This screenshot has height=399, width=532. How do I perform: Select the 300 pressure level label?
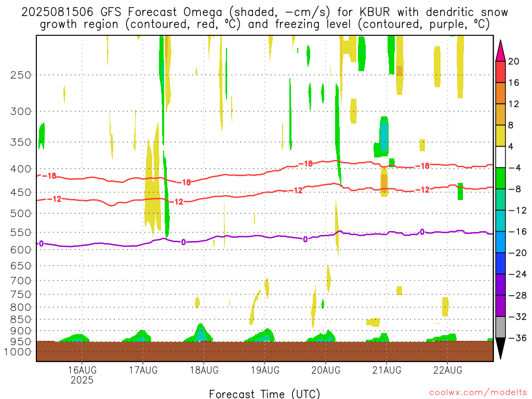(21, 111)
